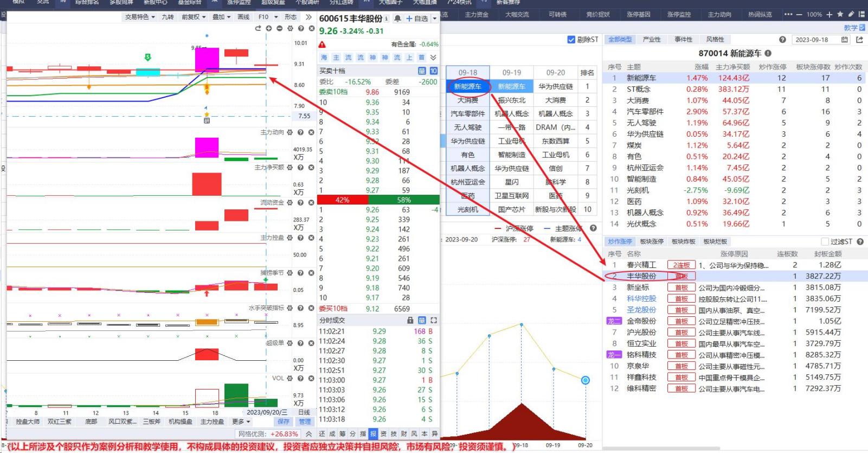Switch to the 资 bottom tab
The image size is (868, 453).
(x=383, y=434)
